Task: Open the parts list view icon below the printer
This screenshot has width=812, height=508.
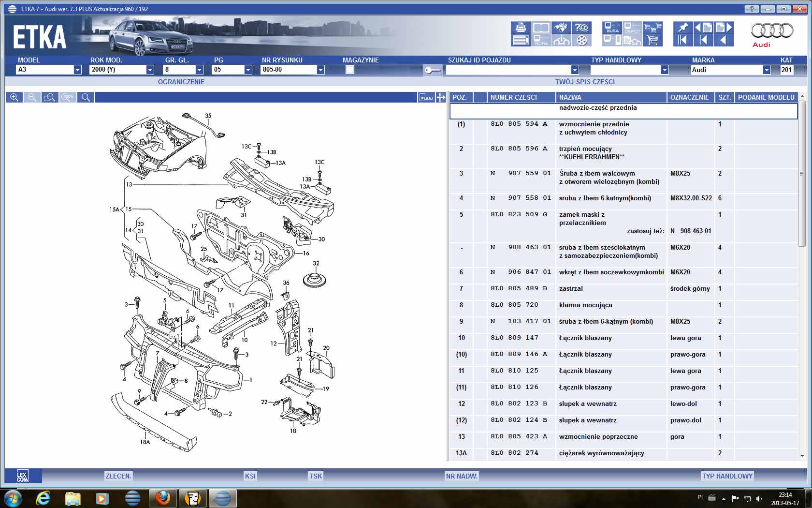Action: [521, 40]
